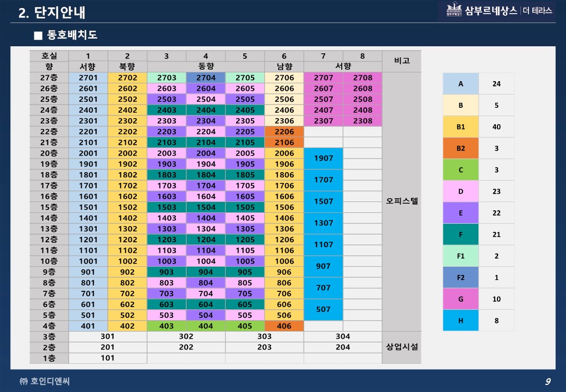Click the 삼부르네상스 logo in the header
Screen dimensions: 566x392
[481, 11]
